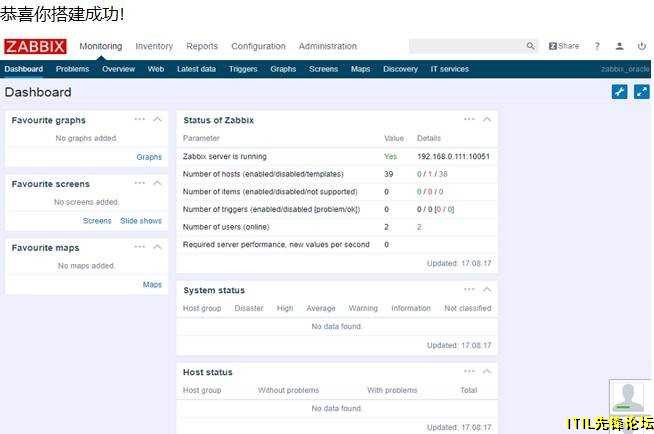Image resolution: width=654 pixels, height=434 pixels.
Task: Open Favourite screens widget menu dots
Action: [x=140, y=183]
